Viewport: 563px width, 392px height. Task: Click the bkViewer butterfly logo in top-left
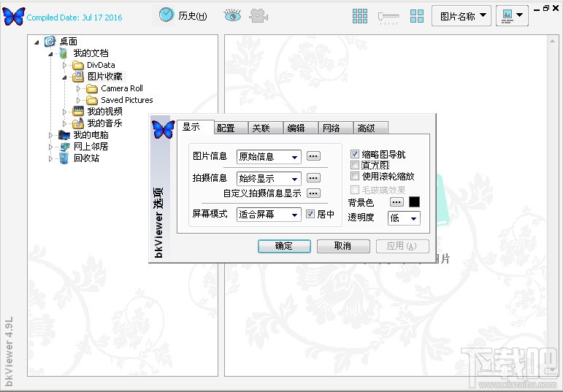[14, 16]
